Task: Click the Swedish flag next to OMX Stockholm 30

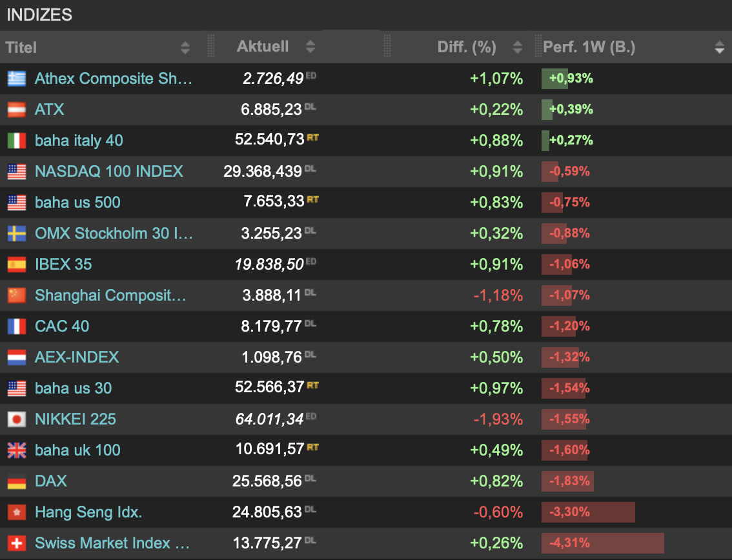Action: pyautogui.click(x=17, y=234)
